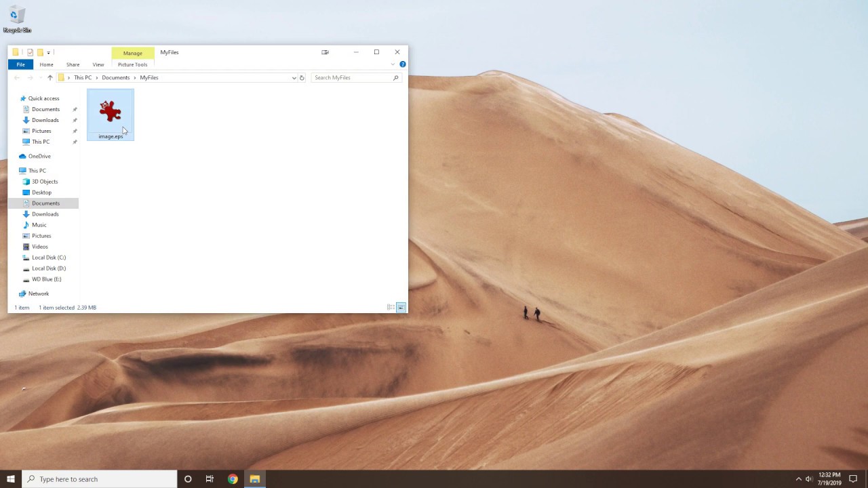Viewport: 868px width, 488px height.
Task: Open Task View from the taskbar
Action: click(210, 479)
